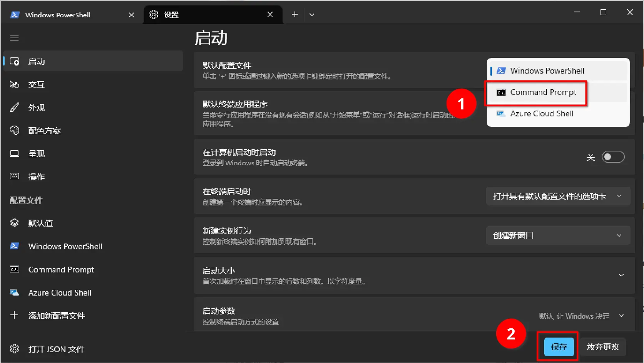
Task: Click the sidebar Windows PowerShell profile icon
Action: tap(15, 246)
